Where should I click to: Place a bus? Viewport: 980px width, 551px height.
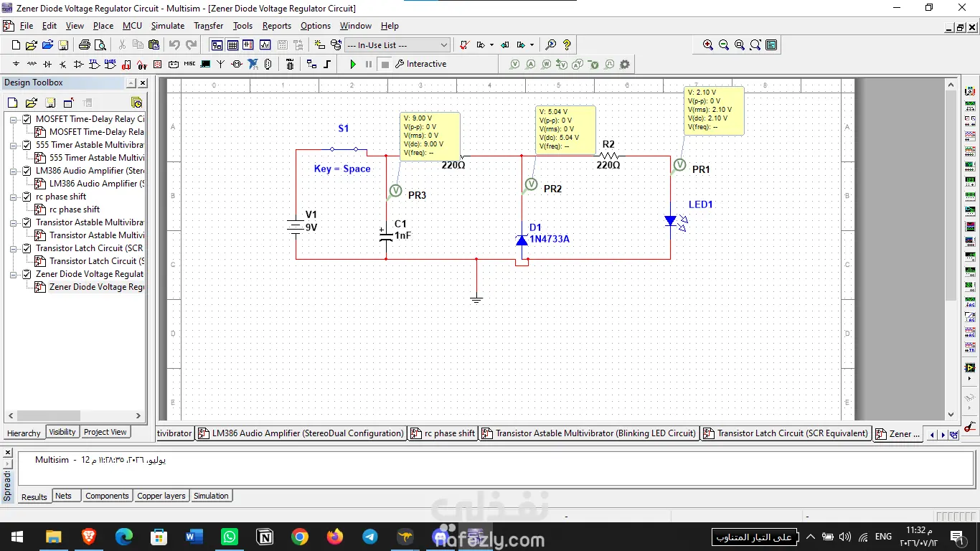[x=327, y=64]
